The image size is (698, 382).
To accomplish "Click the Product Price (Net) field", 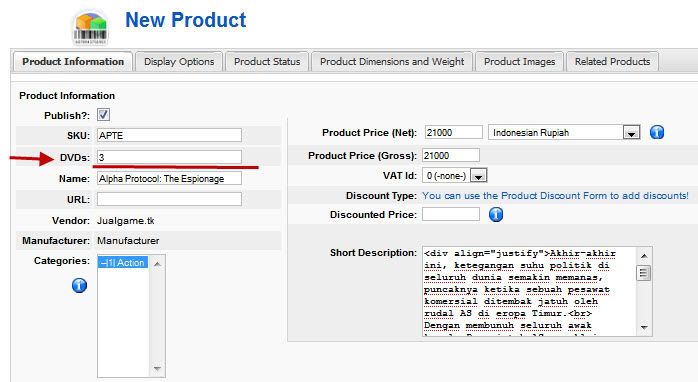I will (x=453, y=132).
